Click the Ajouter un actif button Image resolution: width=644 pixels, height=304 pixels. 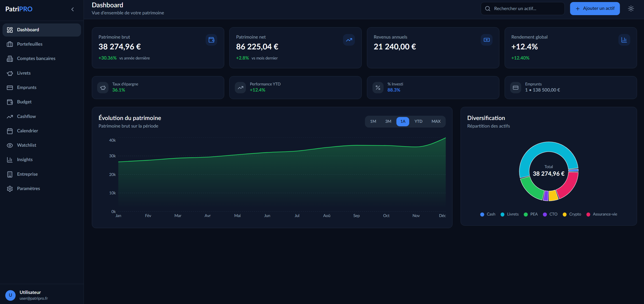(x=595, y=9)
